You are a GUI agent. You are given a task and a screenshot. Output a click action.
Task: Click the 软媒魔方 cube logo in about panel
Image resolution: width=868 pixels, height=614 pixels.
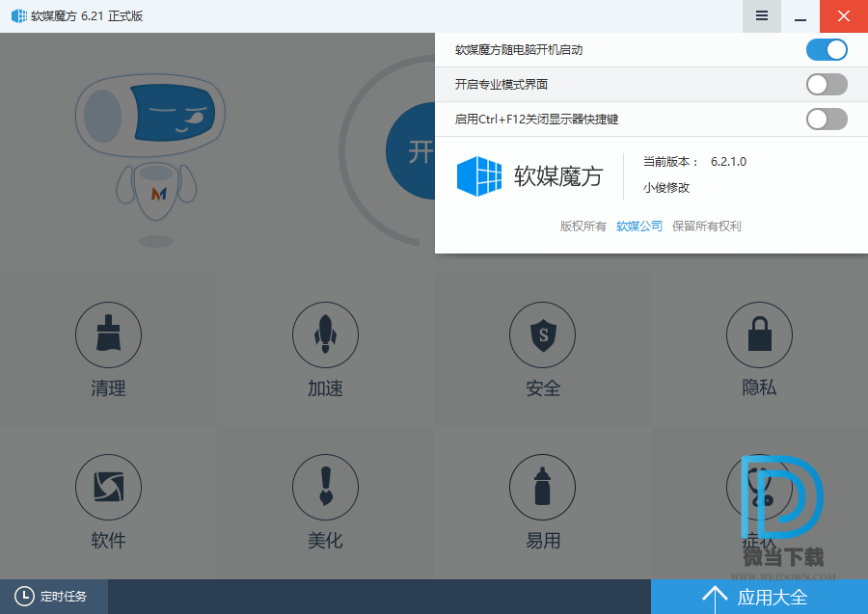point(478,176)
